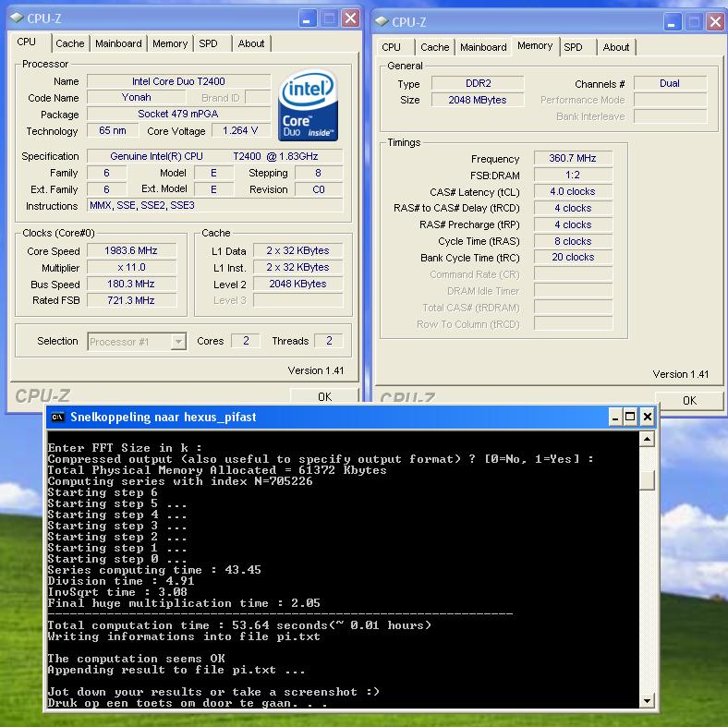Open the About tab in left CPU-Z window
Image resolution: width=728 pixels, height=727 pixels.
[x=251, y=43]
